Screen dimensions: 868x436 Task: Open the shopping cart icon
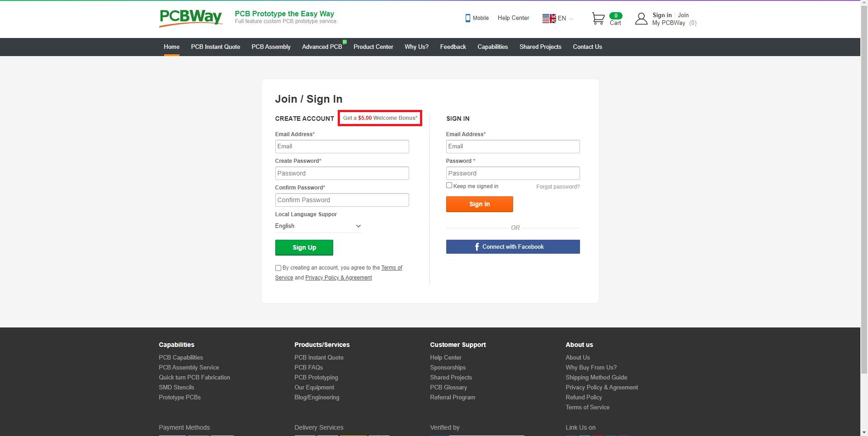tap(598, 19)
